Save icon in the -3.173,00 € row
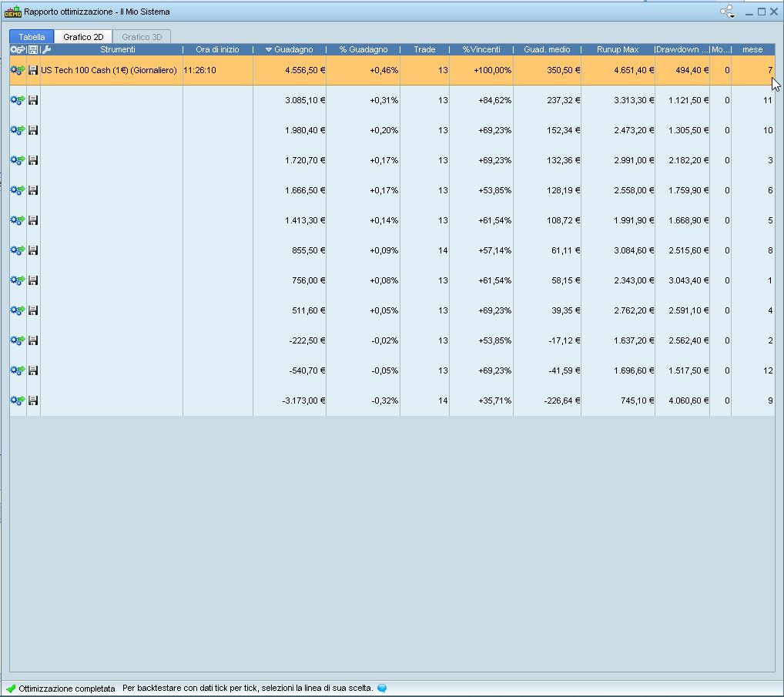Image resolution: width=784 pixels, height=697 pixels. coord(33,400)
